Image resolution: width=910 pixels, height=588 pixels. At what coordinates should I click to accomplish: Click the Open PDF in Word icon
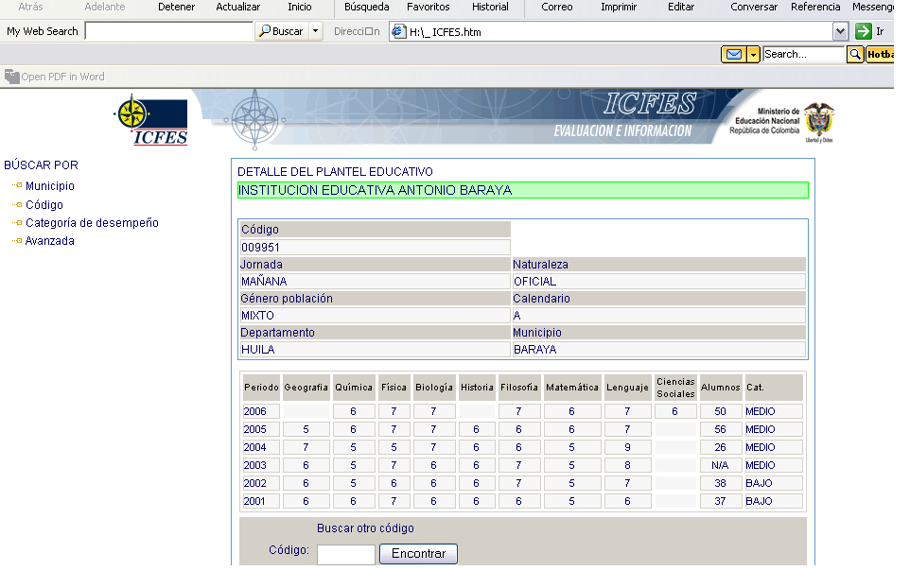pyautogui.click(x=12, y=77)
